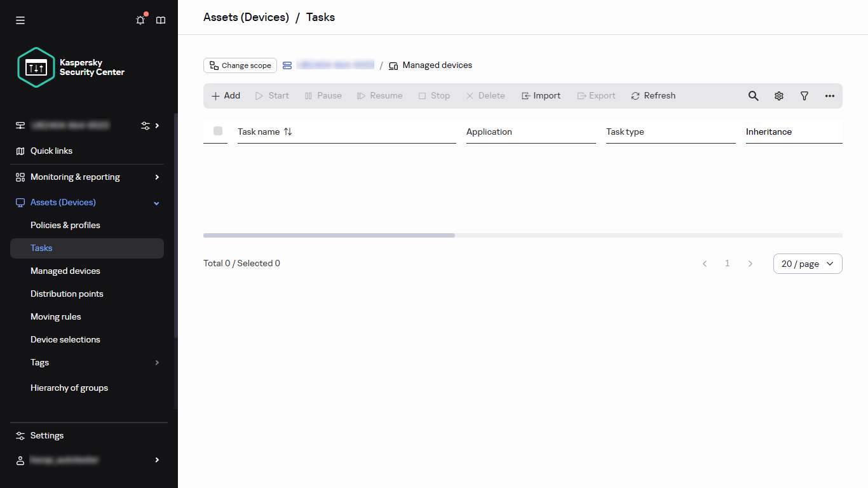The width and height of the screenshot is (868, 488).
Task: Open Policies & profiles
Action: point(65,225)
